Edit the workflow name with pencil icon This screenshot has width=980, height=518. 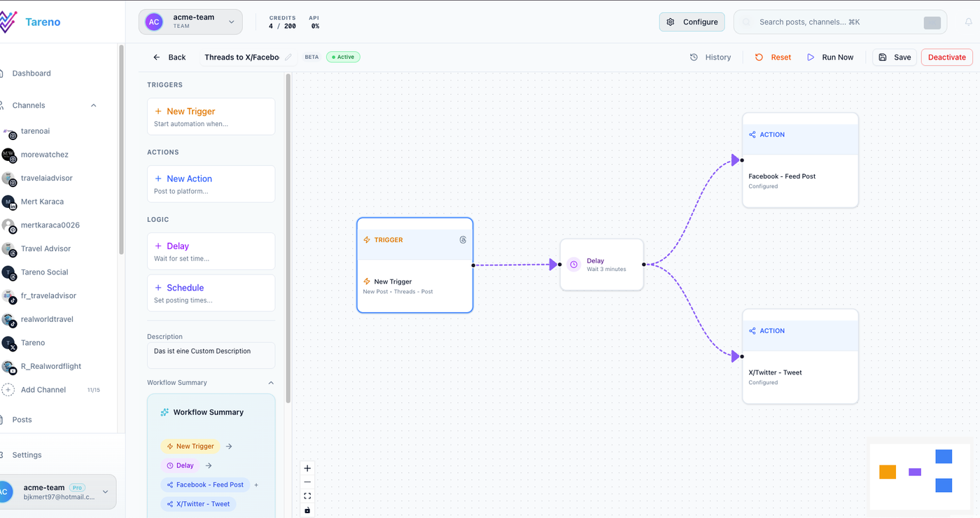click(x=288, y=57)
